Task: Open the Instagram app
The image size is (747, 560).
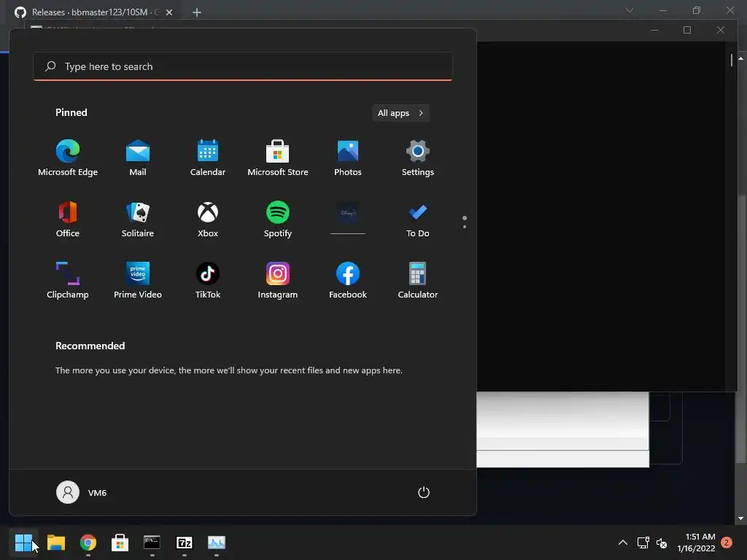Action: click(278, 281)
